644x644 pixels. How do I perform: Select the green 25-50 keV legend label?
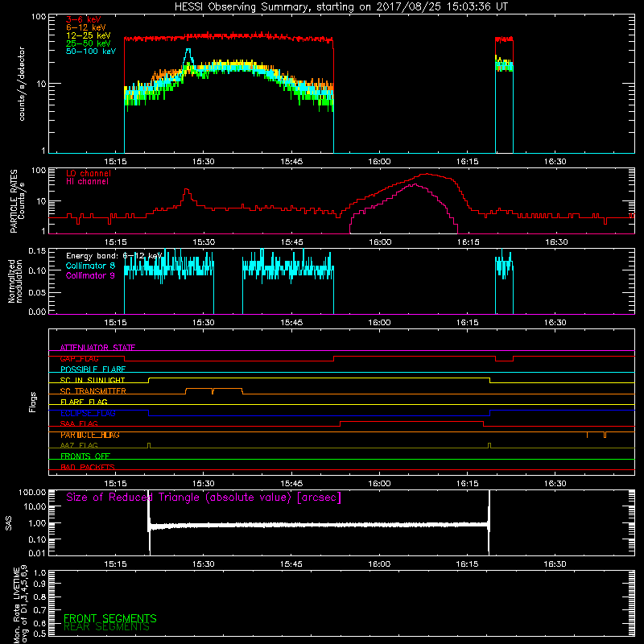click(x=89, y=43)
